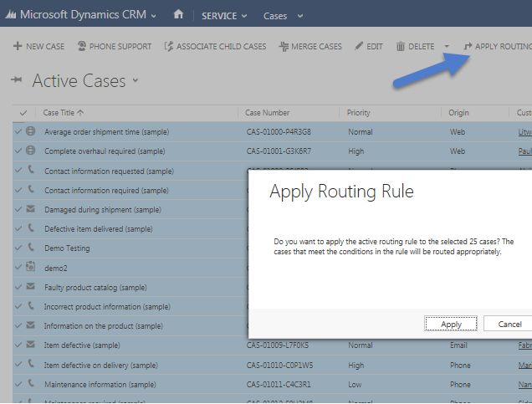Click the DELETE command button
Viewport: 532px width, 404px height.
[x=415, y=47]
